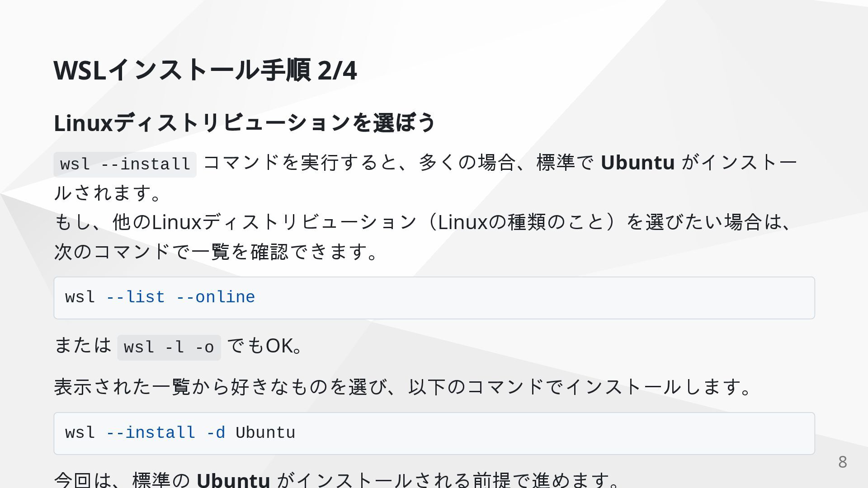This screenshot has height=488, width=868.
Task: Click the -d flag in lower code block
Action: click(215, 433)
